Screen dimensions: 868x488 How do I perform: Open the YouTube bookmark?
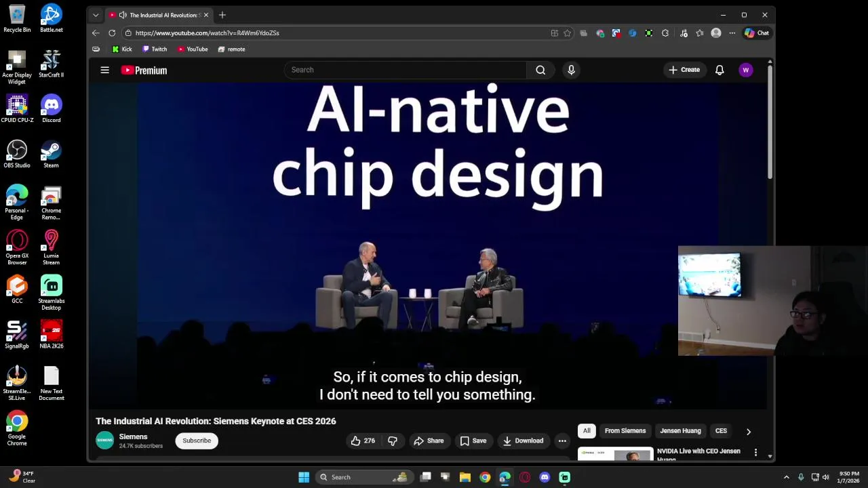[193, 49]
